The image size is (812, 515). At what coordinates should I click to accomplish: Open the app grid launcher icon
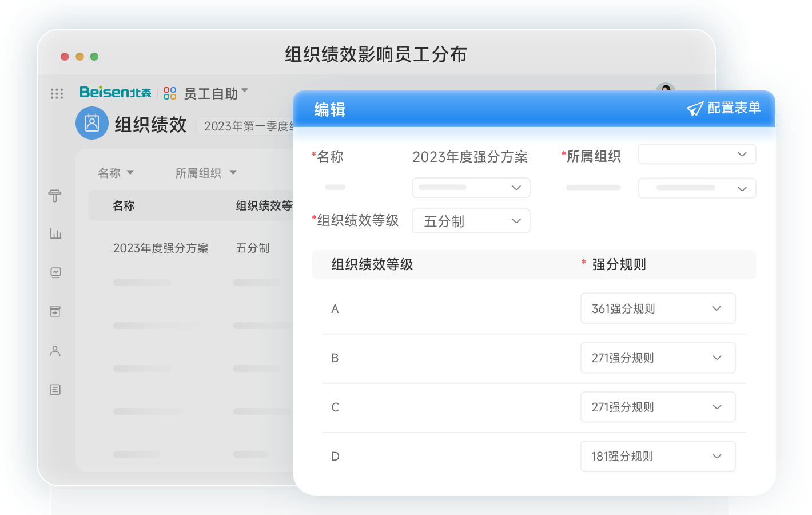coord(57,94)
